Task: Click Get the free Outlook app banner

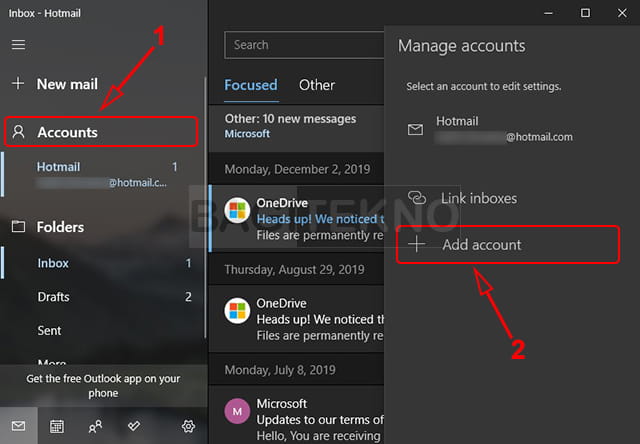Action: tap(103, 386)
